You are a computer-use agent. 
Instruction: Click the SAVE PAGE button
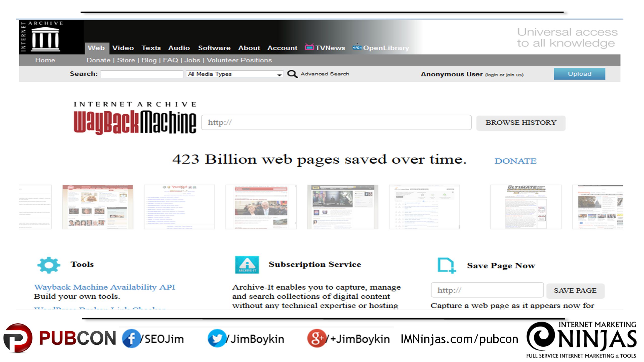click(x=575, y=291)
